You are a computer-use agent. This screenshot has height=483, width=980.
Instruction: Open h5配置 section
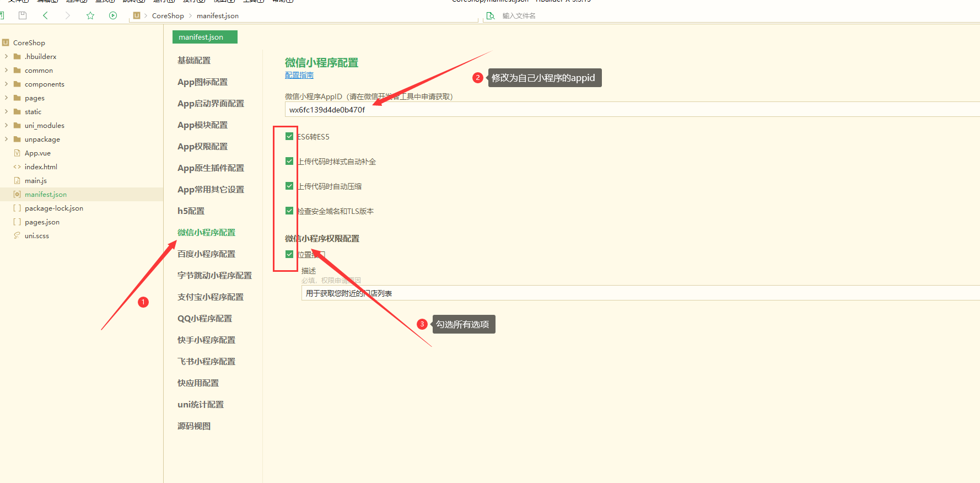pyautogui.click(x=191, y=211)
